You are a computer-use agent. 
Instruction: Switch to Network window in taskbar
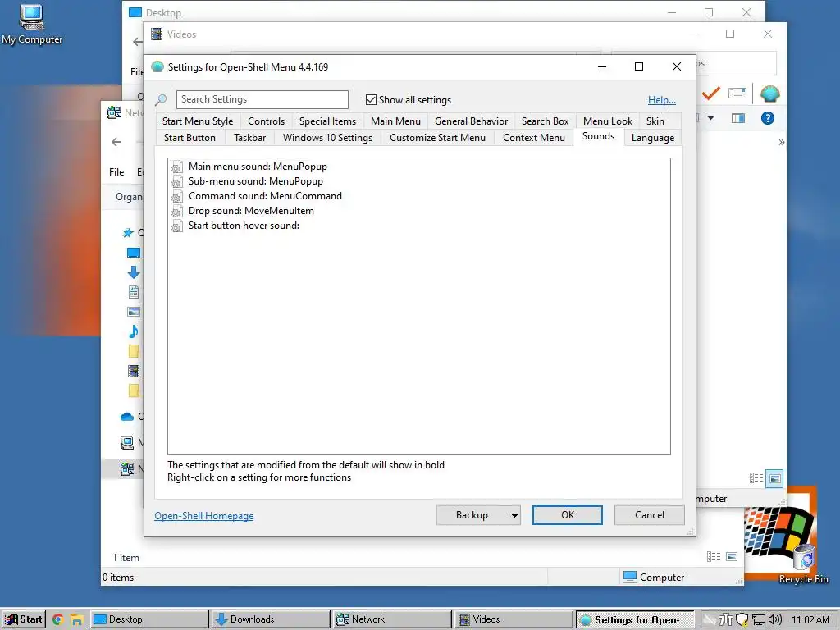point(391,619)
